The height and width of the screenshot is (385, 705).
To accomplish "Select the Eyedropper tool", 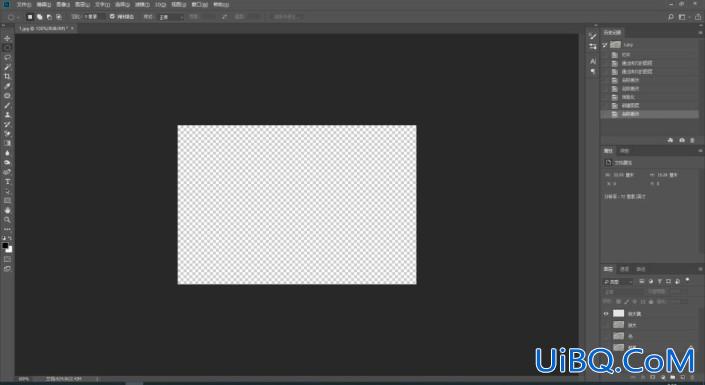I will click(x=7, y=86).
